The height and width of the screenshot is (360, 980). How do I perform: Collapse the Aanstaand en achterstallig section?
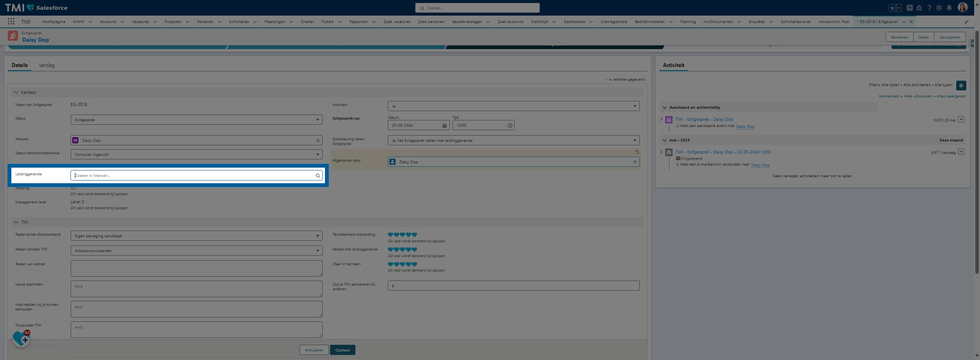pyautogui.click(x=665, y=108)
